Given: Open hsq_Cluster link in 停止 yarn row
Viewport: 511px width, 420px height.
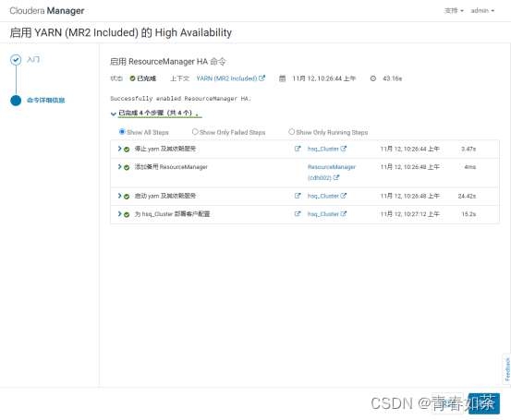Looking at the screenshot, I should click(x=323, y=149).
